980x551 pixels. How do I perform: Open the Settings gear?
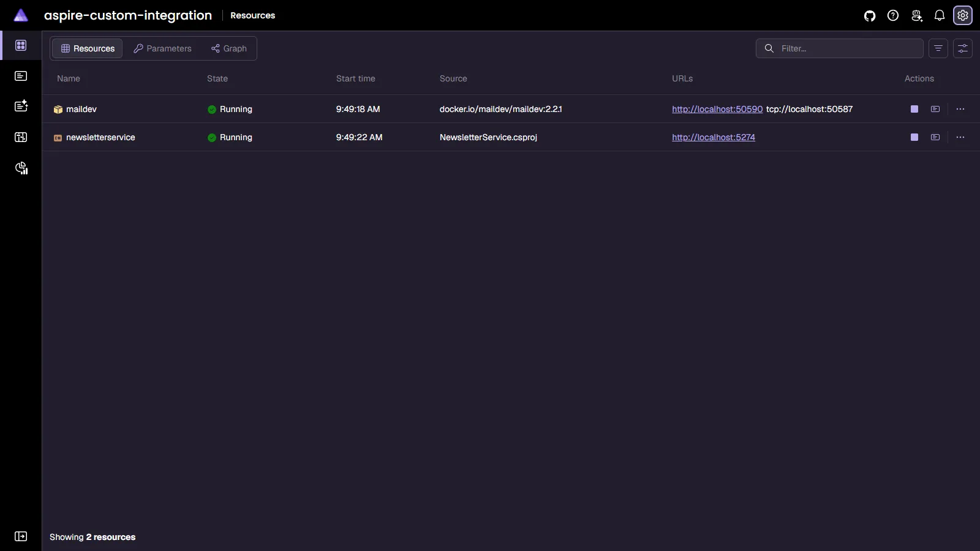tap(963, 16)
